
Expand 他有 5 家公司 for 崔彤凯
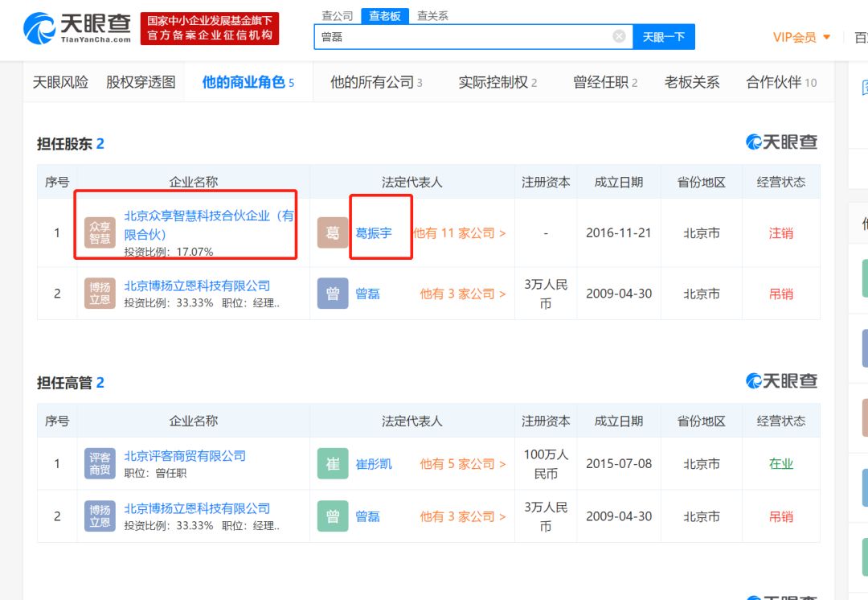[462, 464]
